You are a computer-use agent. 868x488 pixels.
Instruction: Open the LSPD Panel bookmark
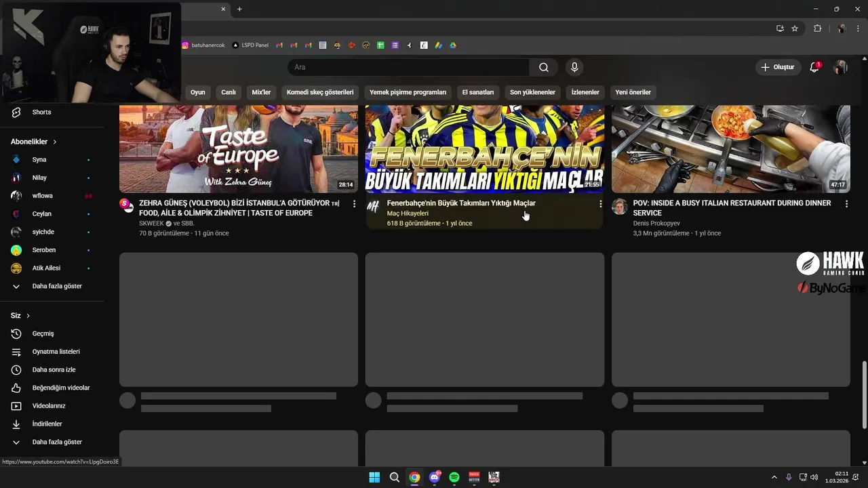pos(250,45)
